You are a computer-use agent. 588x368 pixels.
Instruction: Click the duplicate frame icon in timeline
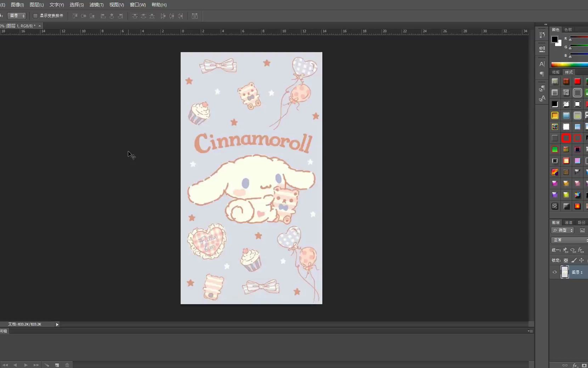pyautogui.click(x=57, y=365)
